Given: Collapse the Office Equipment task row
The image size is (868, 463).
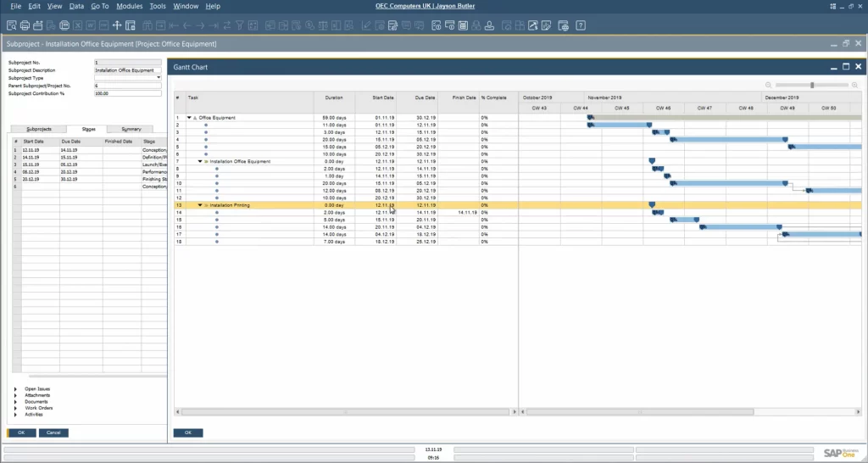Looking at the screenshot, I should click(x=190, y=118).
